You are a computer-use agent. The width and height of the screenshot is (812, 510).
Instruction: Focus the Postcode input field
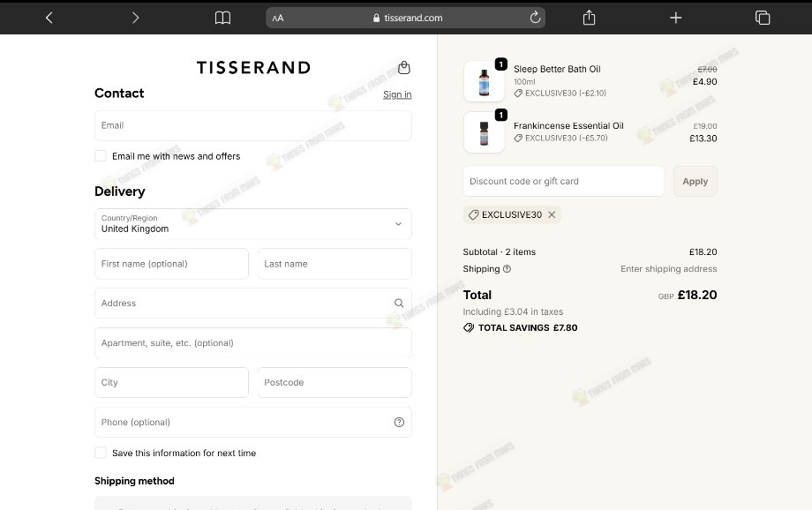[335, 382]
